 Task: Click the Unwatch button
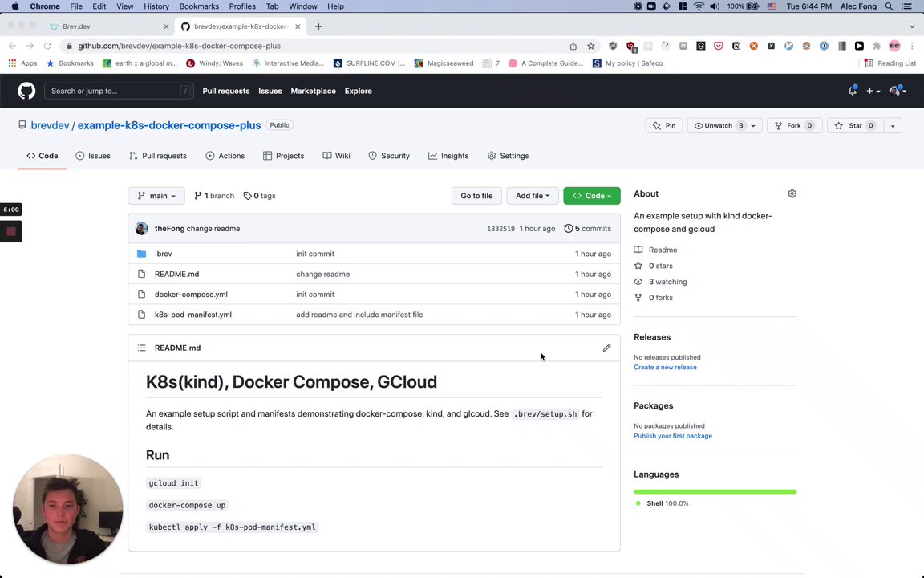(718, 125)
